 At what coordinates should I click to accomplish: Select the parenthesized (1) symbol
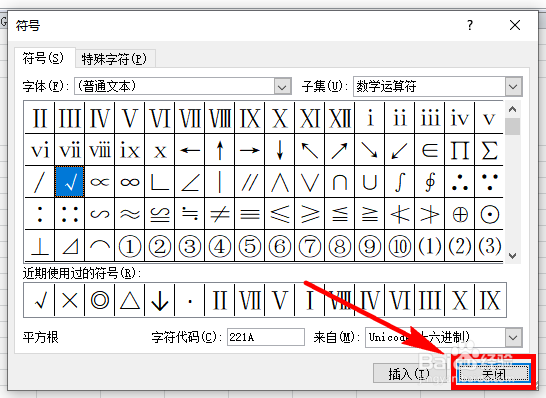pos(429,246)
